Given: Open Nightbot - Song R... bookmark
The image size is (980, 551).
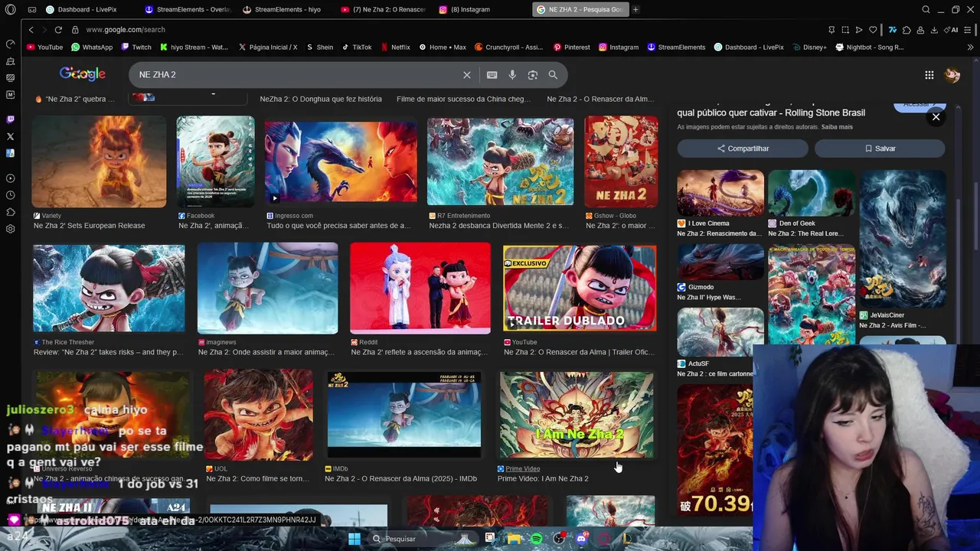Looking at the screenshot, I should pyautogui.click(x=869, y=47).
